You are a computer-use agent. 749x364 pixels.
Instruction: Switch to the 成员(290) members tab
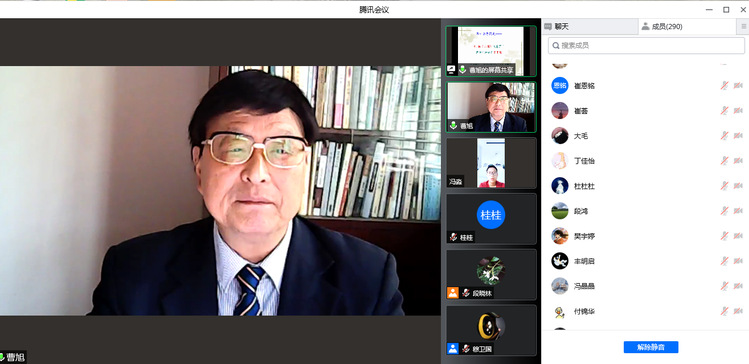pos(687,27)
